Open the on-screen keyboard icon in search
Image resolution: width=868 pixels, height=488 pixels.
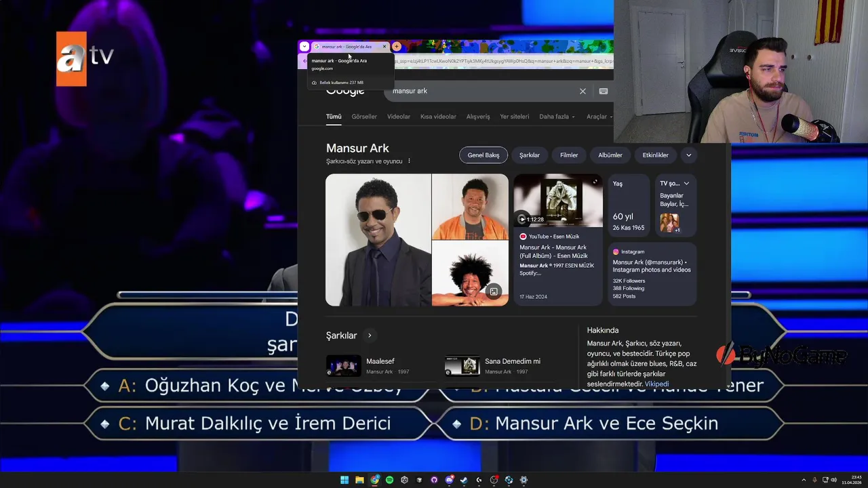tap(604, 91)
